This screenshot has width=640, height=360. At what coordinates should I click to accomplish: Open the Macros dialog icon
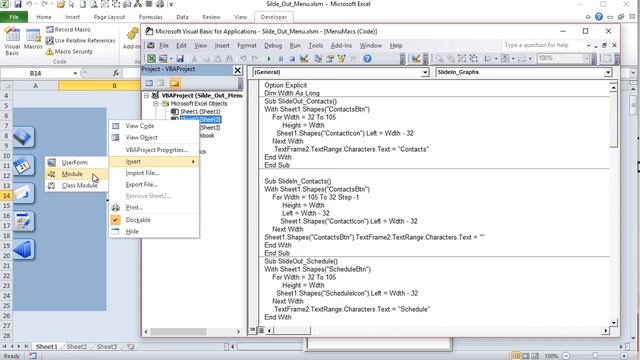33,40
